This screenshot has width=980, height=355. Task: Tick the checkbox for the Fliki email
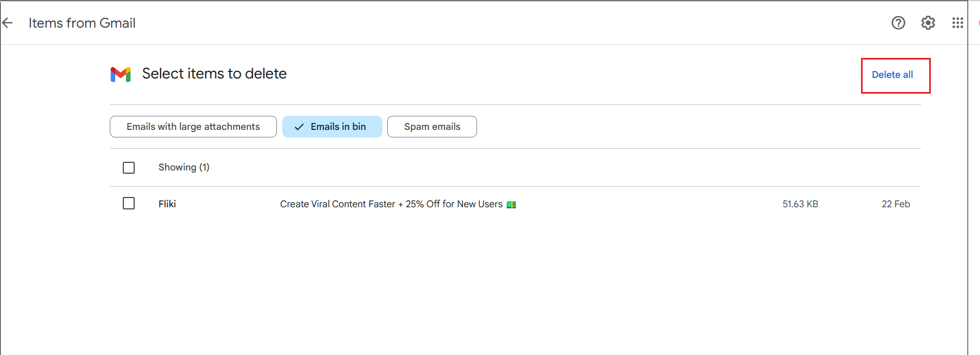pos(129,203)
